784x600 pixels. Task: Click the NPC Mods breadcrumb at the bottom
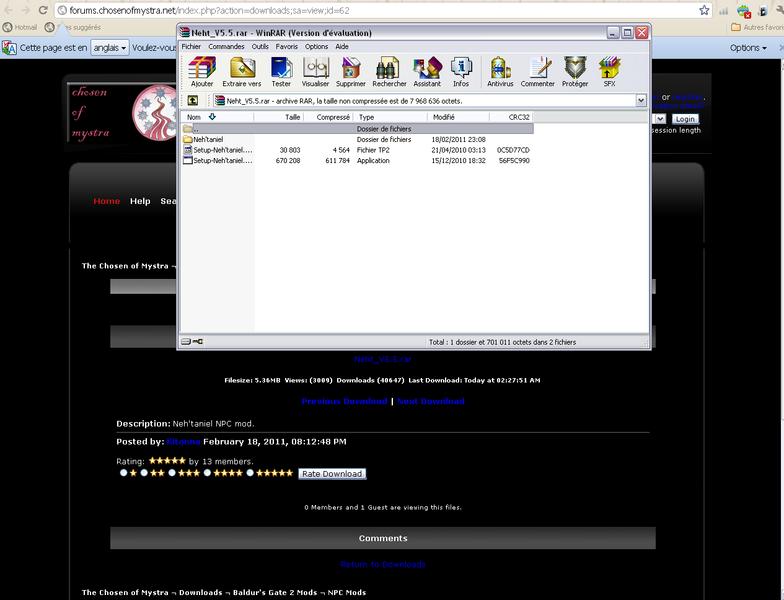[346, 592]
